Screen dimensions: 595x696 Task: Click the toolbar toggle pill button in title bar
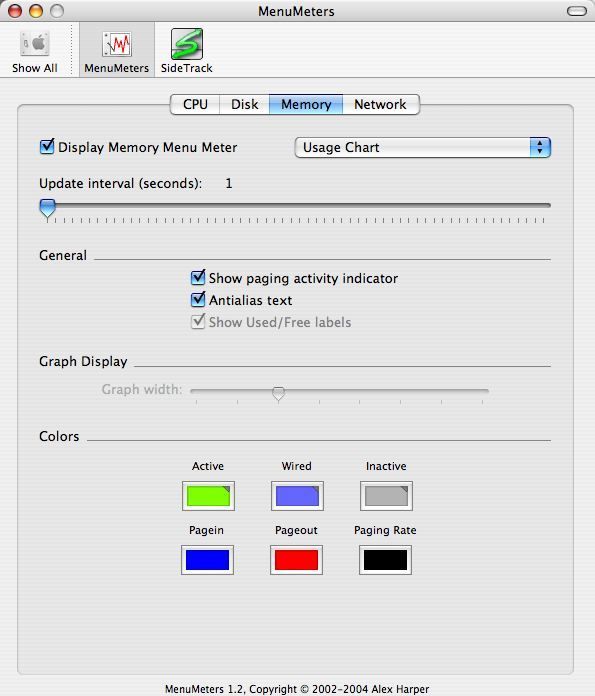coord(577,11)
